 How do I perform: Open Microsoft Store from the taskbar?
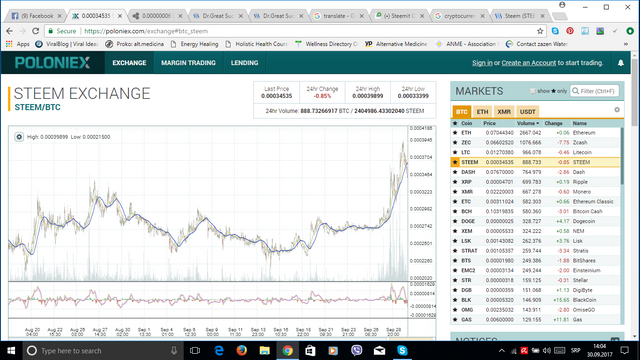pyautogui.click(x=310, y=351)
